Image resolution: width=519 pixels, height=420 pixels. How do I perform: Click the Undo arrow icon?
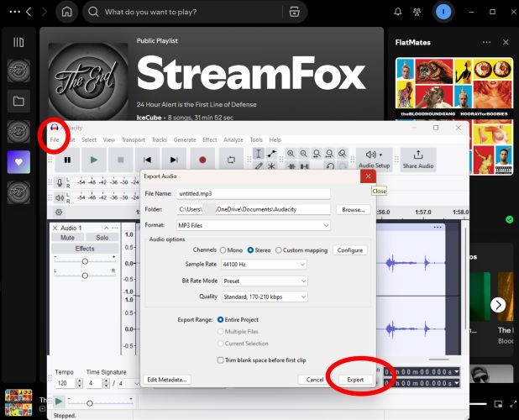330,166
